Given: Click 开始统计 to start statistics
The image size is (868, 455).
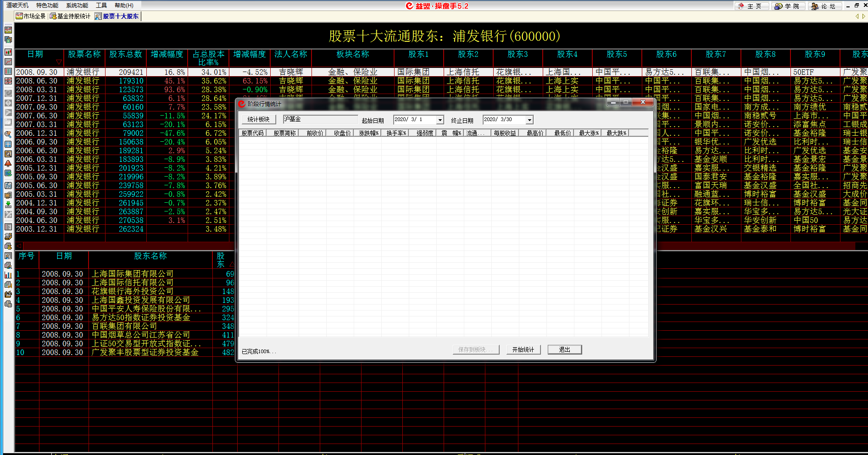Looking at the screenshot, I should [x=523, y=350].
